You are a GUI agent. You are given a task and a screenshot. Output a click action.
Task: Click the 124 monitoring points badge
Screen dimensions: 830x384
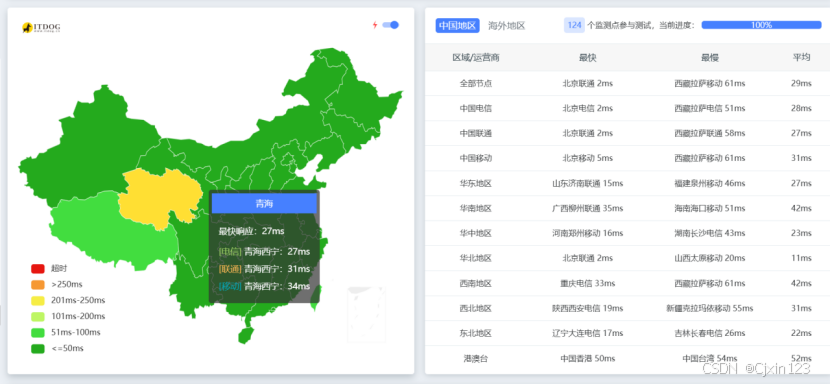[574, 25]
